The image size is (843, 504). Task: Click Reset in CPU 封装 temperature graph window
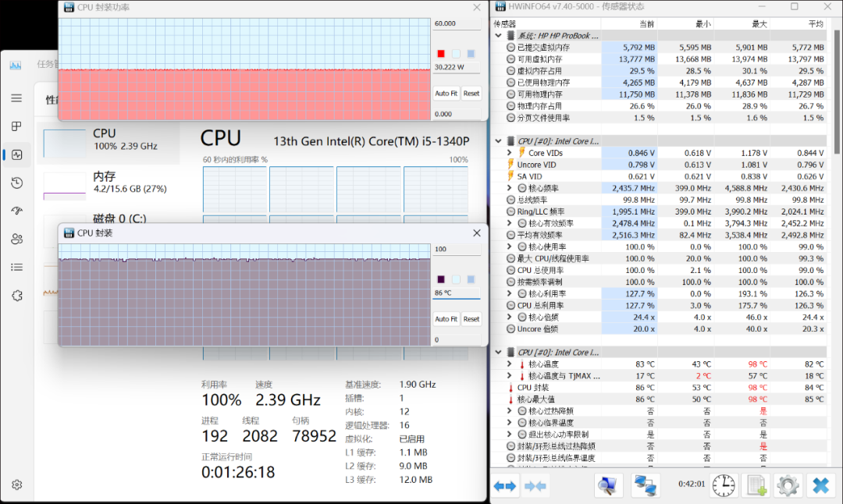coord(471,319)
